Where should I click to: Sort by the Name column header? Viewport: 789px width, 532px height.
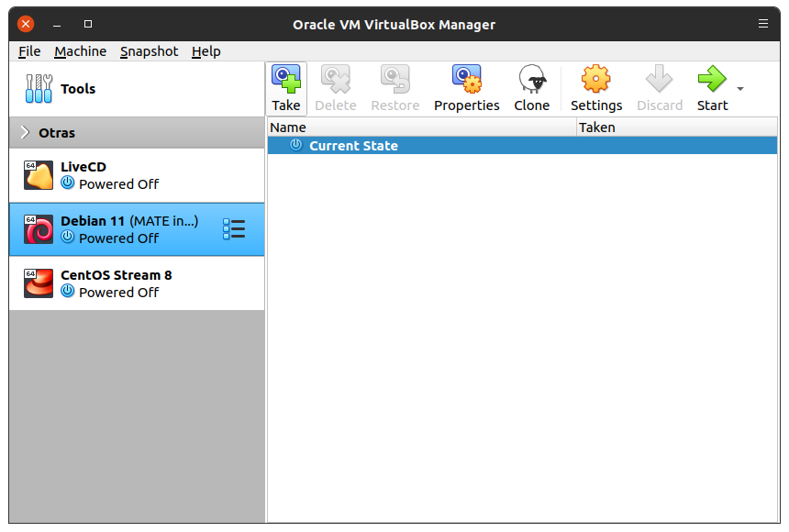click(x=420, y=127)
